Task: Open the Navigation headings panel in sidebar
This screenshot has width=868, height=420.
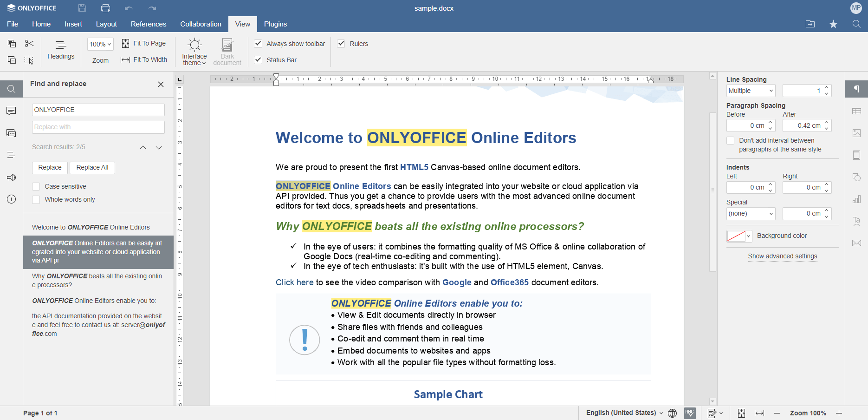Action: [12, 155]
